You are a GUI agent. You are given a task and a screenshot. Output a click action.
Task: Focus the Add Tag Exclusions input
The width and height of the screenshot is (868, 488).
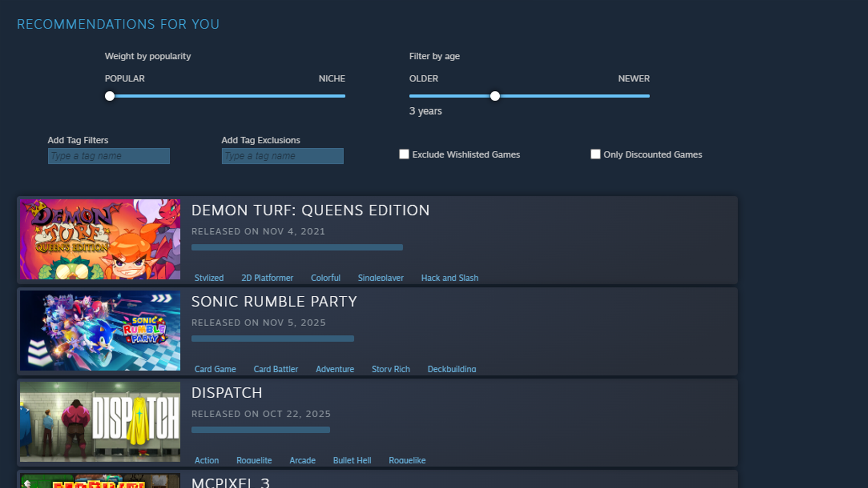click(x=282, y=156)
